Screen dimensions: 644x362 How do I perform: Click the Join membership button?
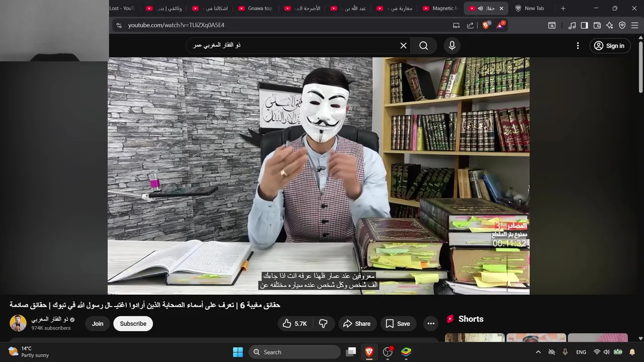click(98, 324)
